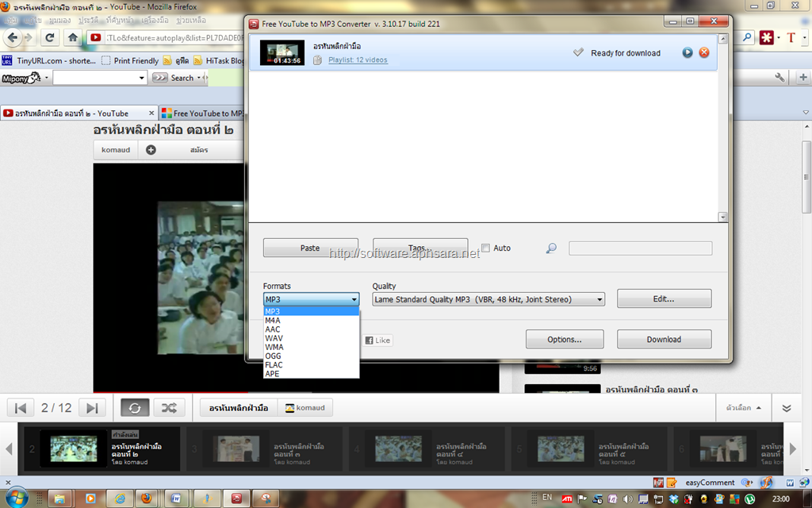Open the Formats combo box

(x=311, y=299)
